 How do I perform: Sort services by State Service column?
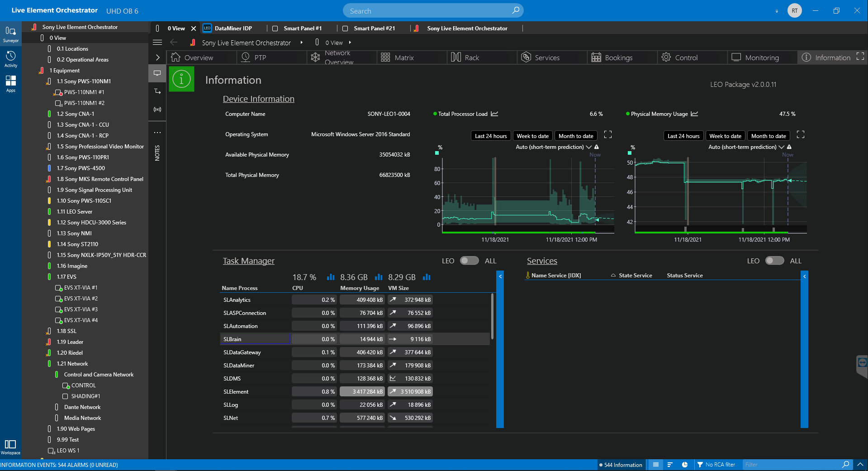click(636, 275)
